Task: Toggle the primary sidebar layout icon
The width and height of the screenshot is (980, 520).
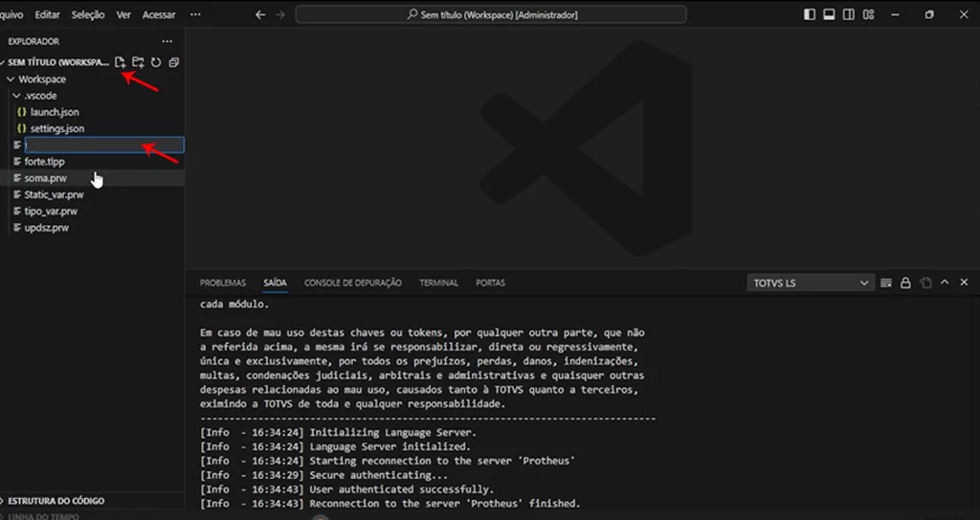Action: click(x=810, y=14)
